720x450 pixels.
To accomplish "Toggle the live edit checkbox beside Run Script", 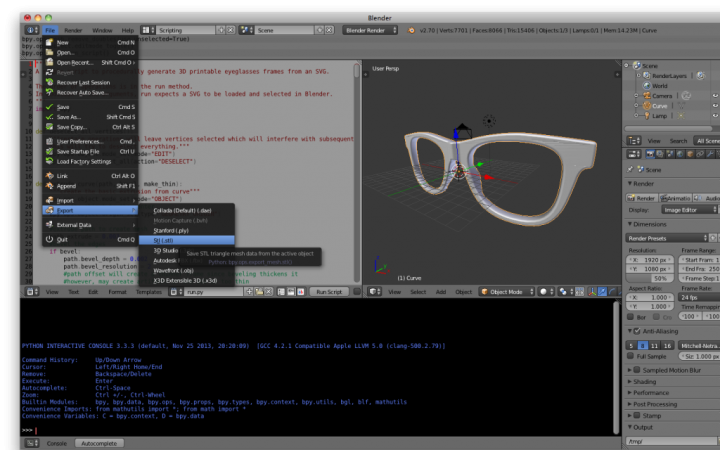I will point(357,292).
